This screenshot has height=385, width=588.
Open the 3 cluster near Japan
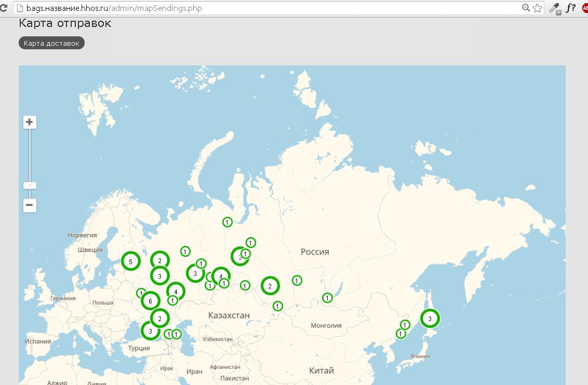tap(430, 319)
